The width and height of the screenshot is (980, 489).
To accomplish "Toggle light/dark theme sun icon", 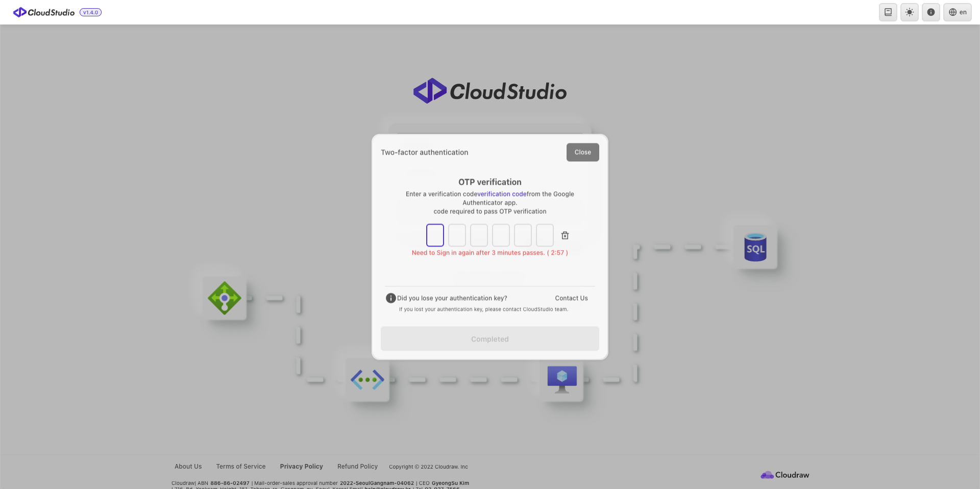I will point(910,12).
